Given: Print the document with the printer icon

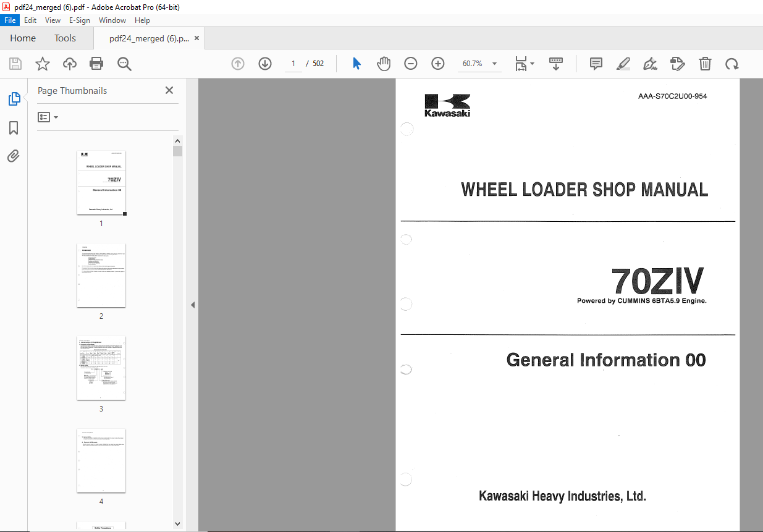Looking at the screenshot, I should click(x=96, y=64).
